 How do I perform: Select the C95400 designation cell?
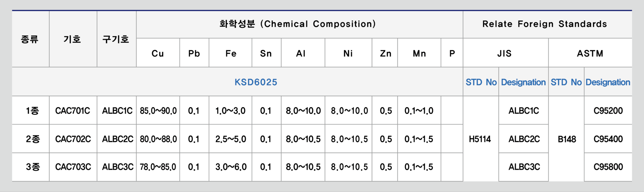[x=608, y=139]
